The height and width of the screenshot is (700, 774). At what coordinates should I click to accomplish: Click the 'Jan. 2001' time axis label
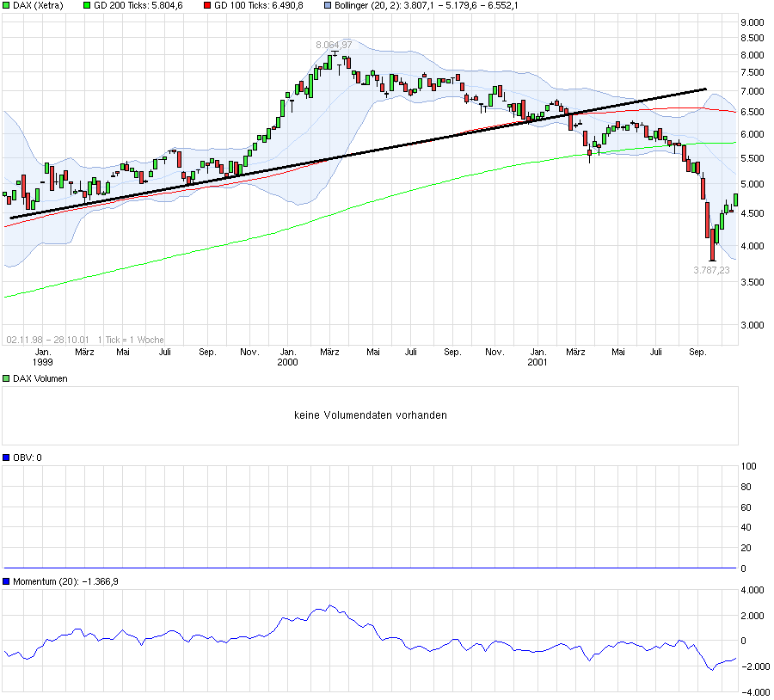pos(537,357)
